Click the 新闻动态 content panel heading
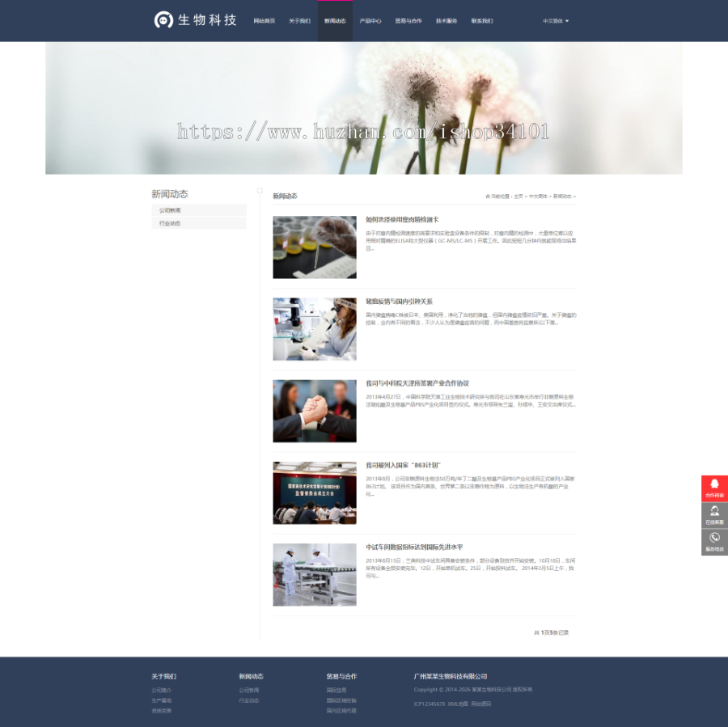 point(285,196)
